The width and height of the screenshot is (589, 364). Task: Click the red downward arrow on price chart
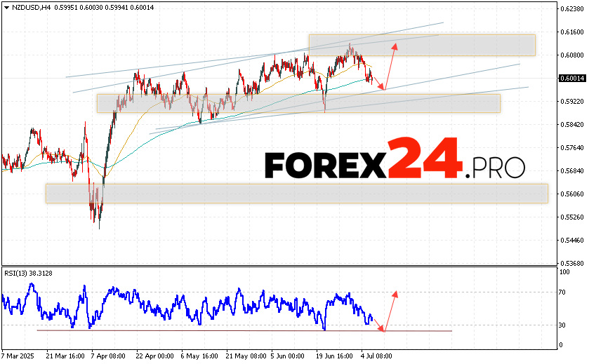(x=377, y=79)
